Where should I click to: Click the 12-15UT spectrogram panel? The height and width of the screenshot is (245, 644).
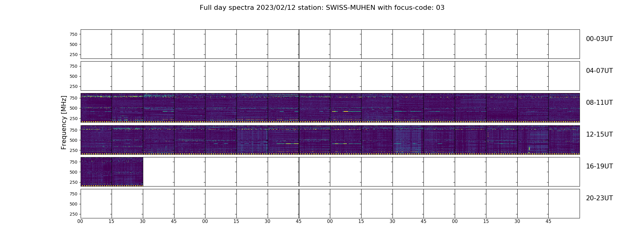pos(330,140)
